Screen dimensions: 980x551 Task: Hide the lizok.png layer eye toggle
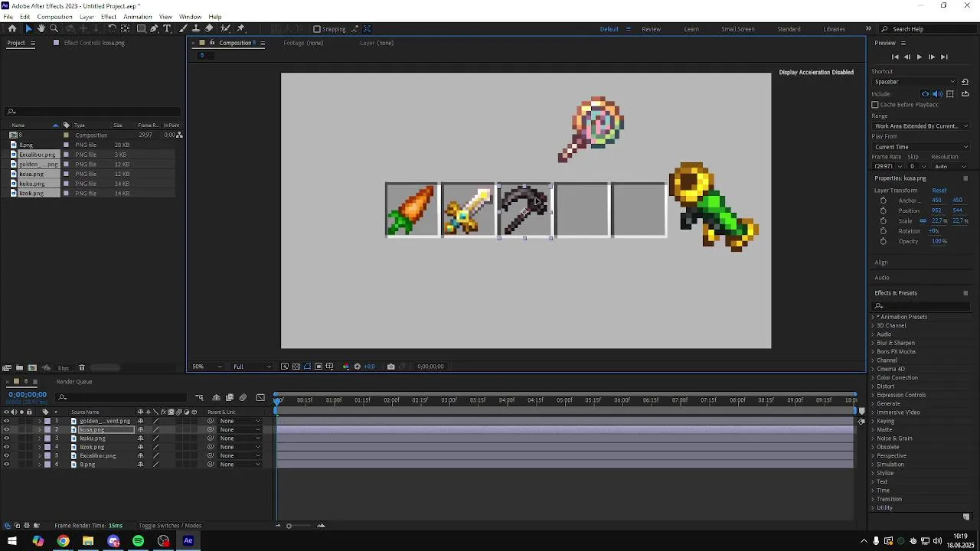tap(6, 447)
